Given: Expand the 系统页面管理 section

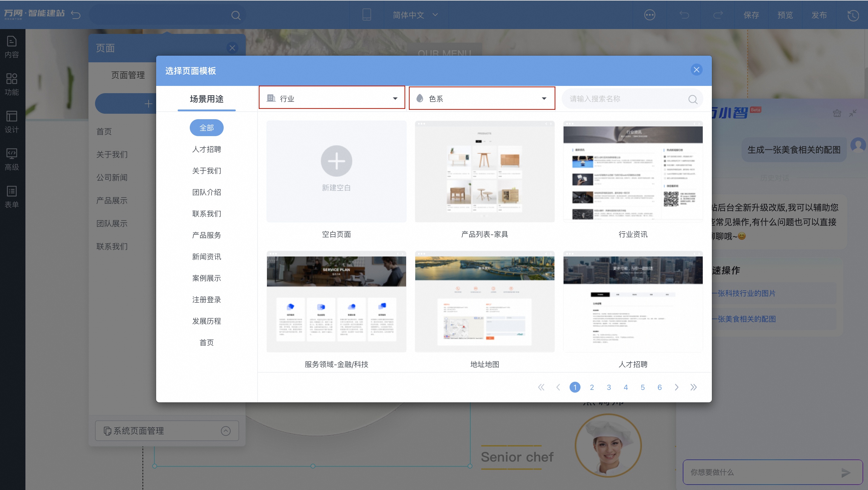Looking at the screenshot, I should click(x=167, y=431).
